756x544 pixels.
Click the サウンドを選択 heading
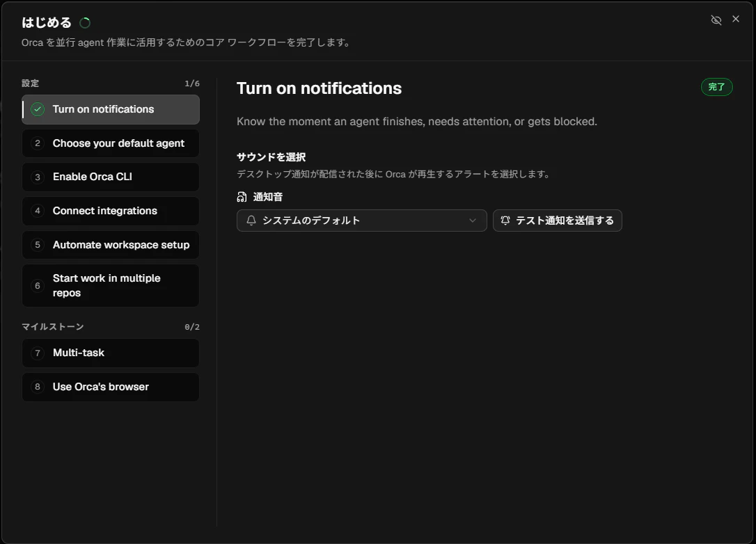(271, 157)
